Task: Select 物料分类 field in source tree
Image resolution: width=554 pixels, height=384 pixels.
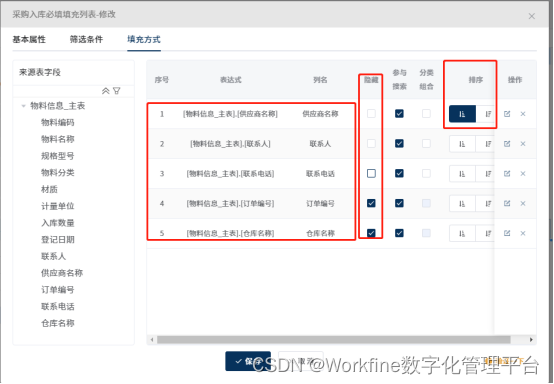Action: pos(58,173)
